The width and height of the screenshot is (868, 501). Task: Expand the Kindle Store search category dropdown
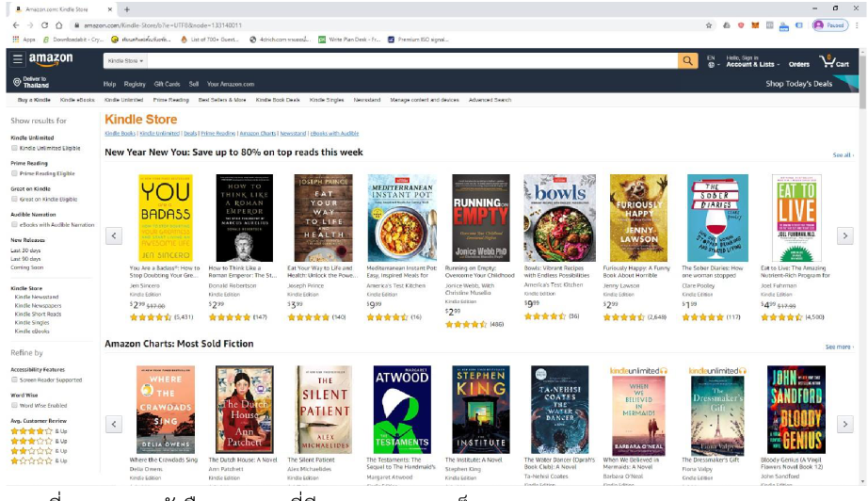[125, 61]
